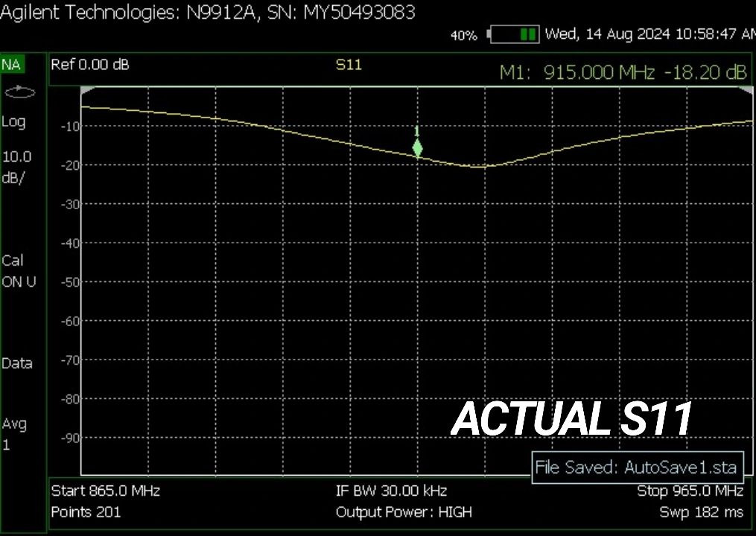Click the File Saved AutoSave1.sta notification

coord(637,468)
